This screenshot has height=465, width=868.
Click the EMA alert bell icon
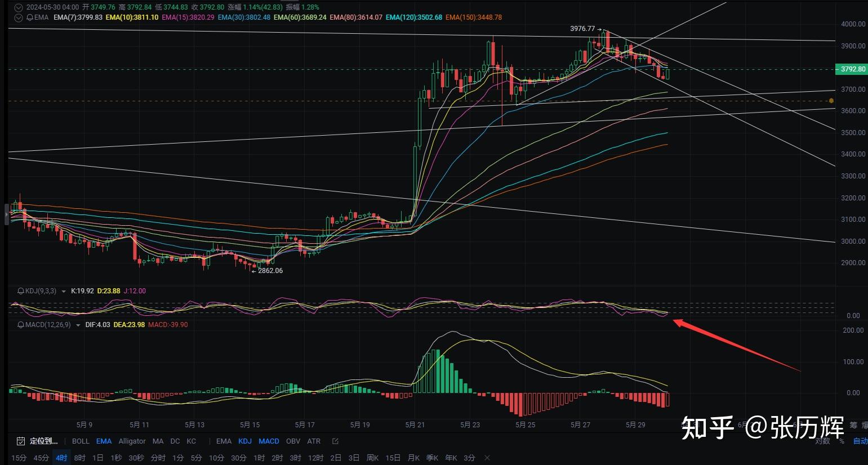(x=30, y=17)
